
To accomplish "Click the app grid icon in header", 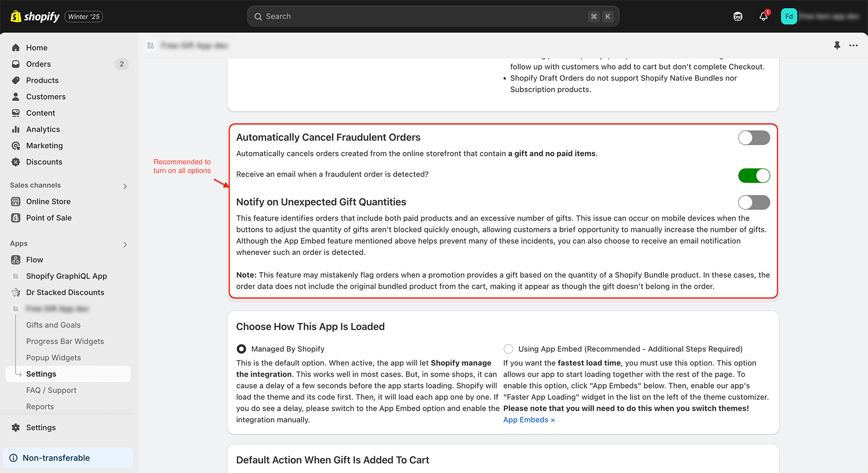I will 151,45.
